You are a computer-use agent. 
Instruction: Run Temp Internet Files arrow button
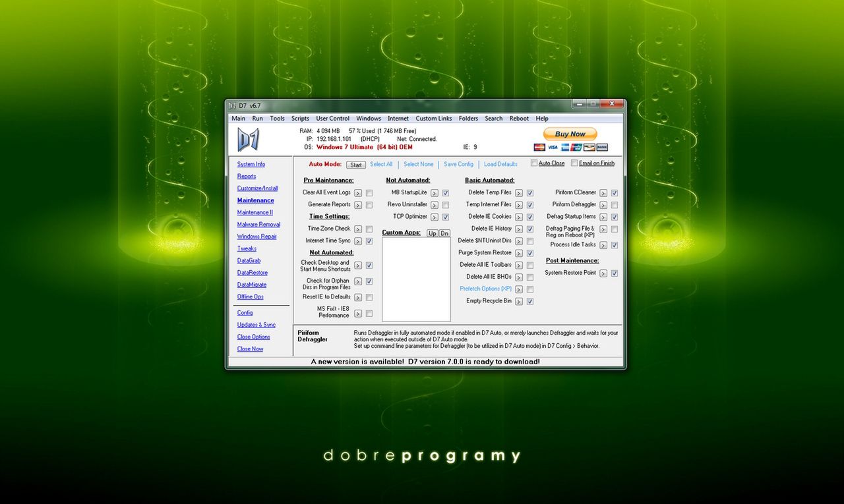coord(519,205)
